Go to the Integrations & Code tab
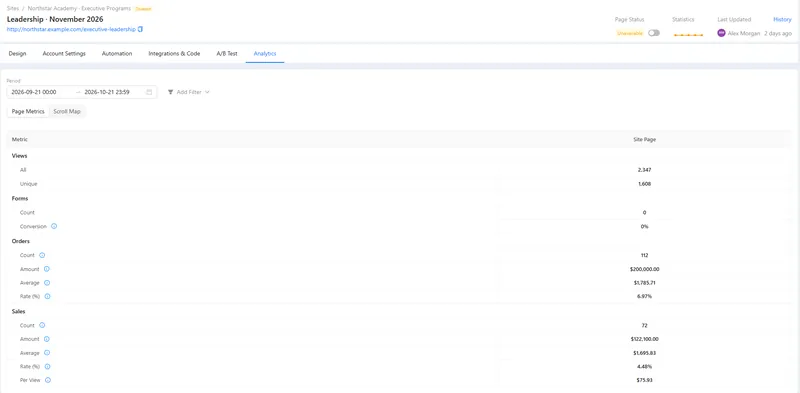800x393 pixels. [x=174, y=53]
